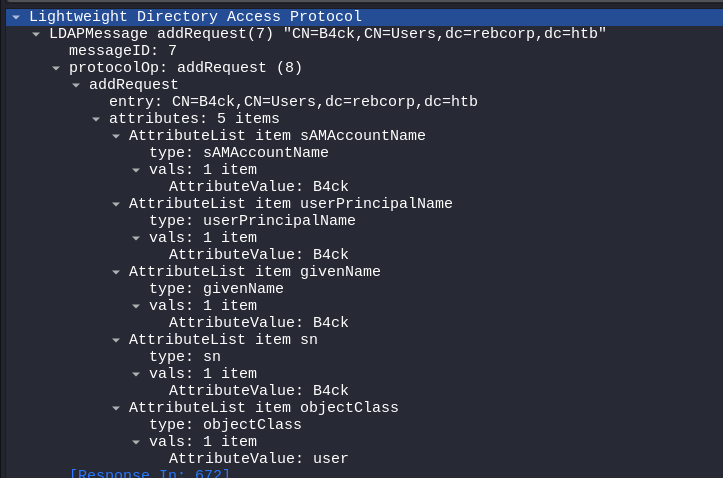Collapse the addRequest subtree arrow
This screenshot has width=723, height=478.
point(76,85)
